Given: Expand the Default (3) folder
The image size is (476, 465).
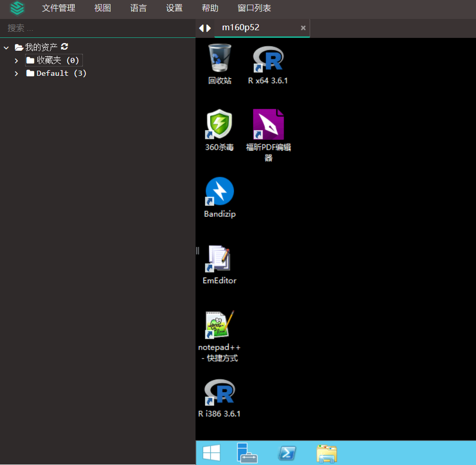Looking at the screenshot, I should pyautogui.click(x=16, y=73).
